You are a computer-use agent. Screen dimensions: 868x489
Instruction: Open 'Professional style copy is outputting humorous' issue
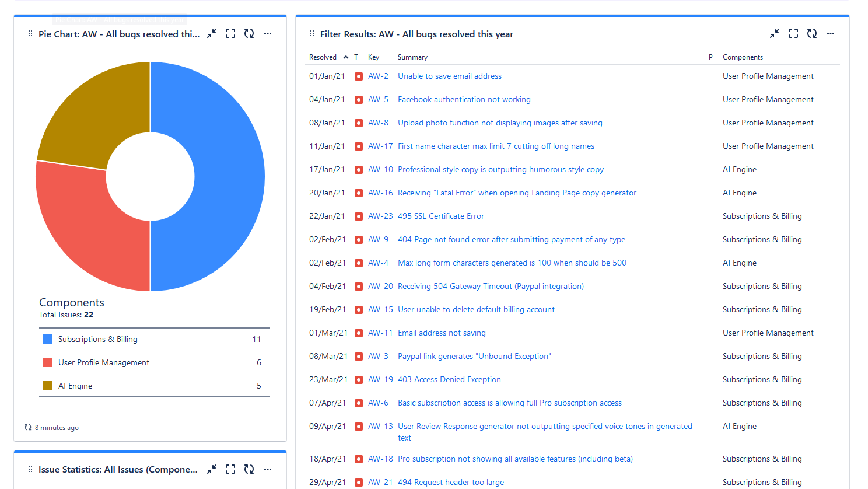(501, 169)
